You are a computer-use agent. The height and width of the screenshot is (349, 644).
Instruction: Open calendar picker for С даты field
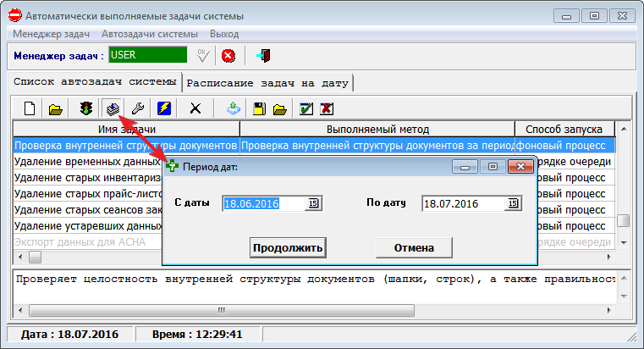pyautogui.click(x=313, y=203)
